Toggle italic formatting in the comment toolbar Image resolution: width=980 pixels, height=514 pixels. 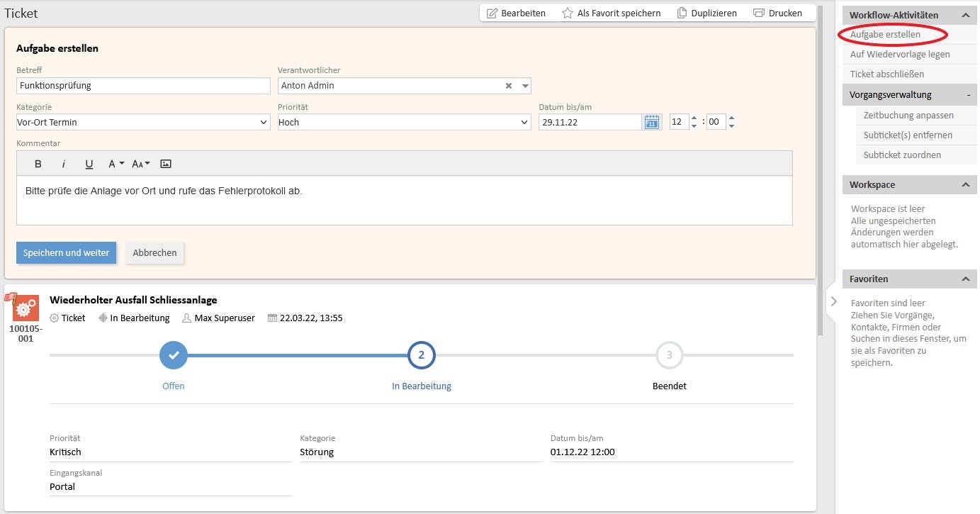[64, 164]
